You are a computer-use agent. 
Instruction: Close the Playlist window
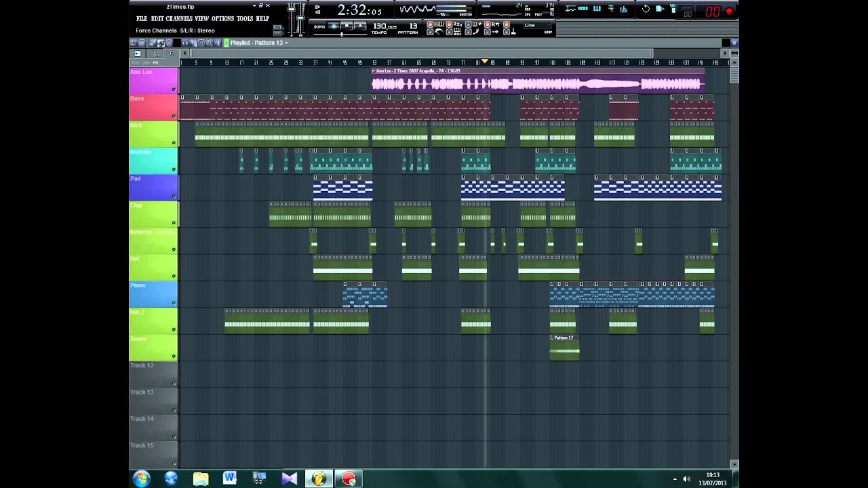point(734,43)
